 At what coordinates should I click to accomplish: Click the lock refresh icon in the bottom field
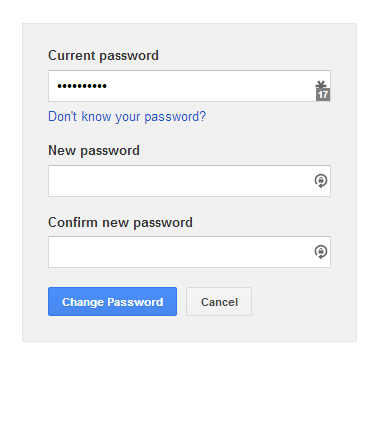[321, 252]
